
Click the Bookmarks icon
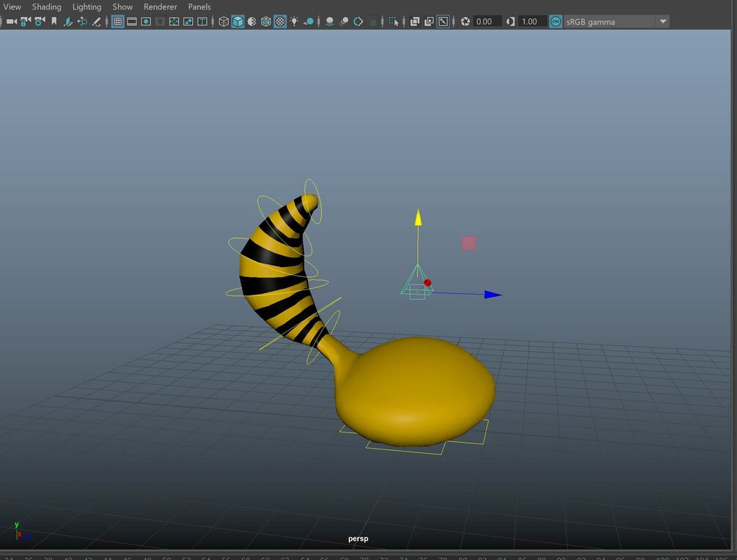54,21
